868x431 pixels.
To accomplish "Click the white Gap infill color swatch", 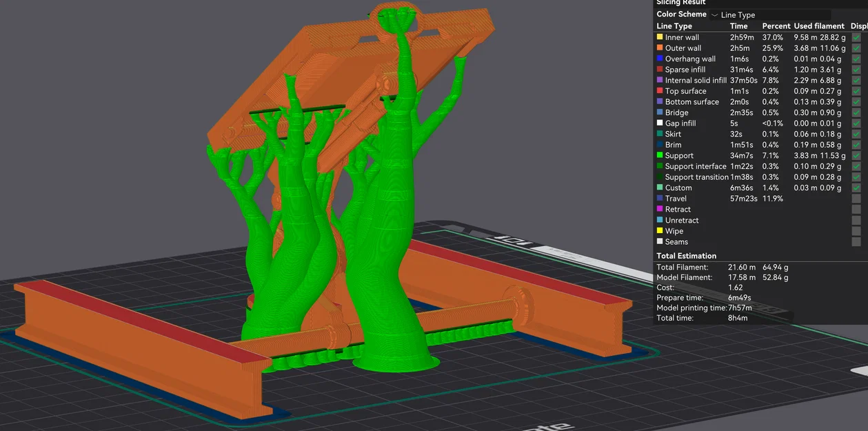I will pos(660,123).
